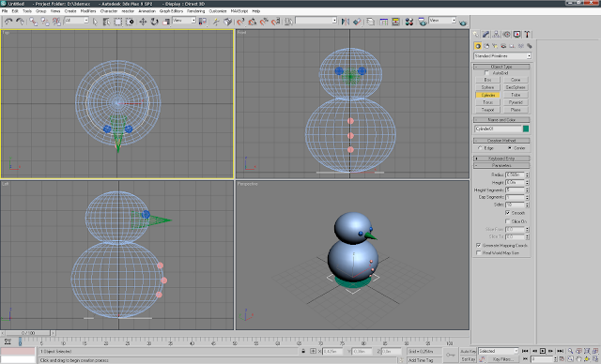Viewport: 601px width, 364px height.
Task: Open the Material Editor
Action: tap(409, 22)
